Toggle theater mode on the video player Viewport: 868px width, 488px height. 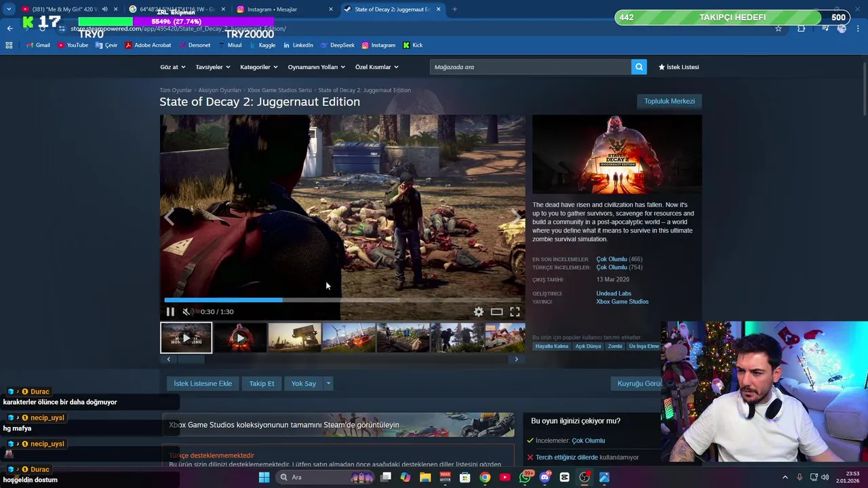click(497, 312)
